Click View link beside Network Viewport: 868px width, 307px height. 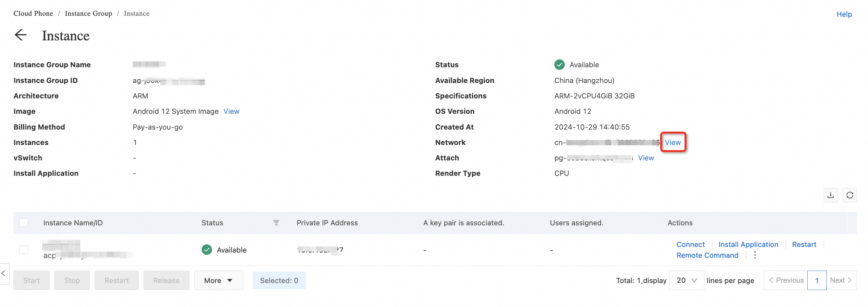[673, 142]
